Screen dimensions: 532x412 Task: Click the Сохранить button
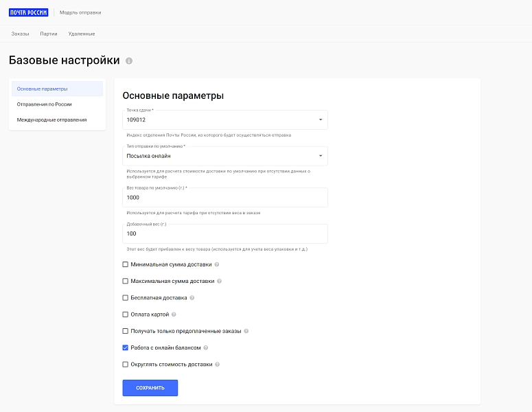coord(150,387)
